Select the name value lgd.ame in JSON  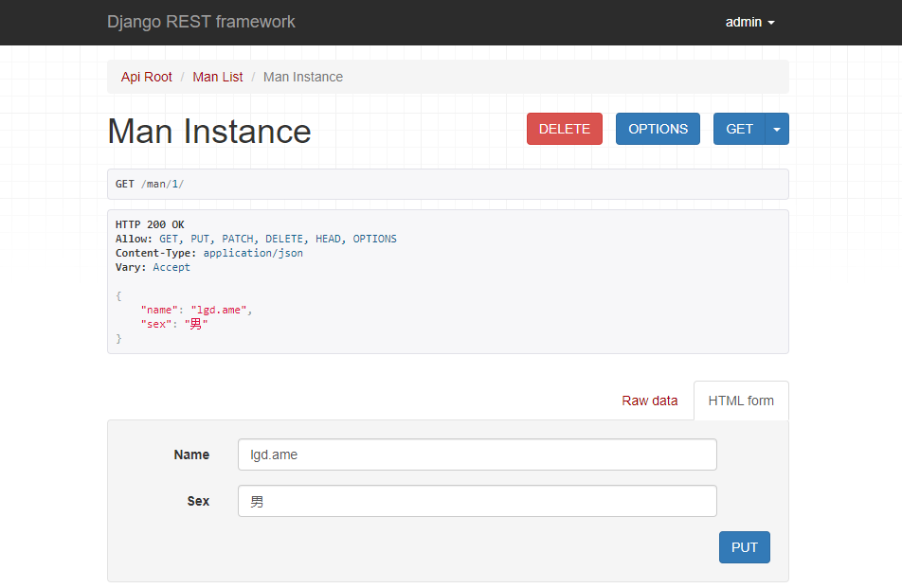223,310
